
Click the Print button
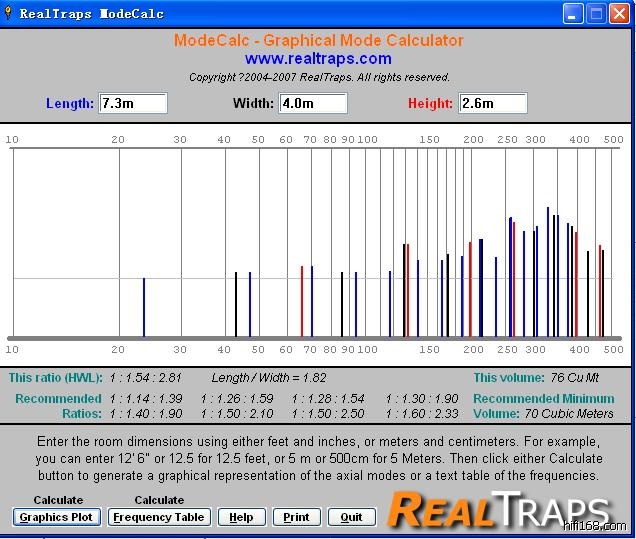click(296, 517)
